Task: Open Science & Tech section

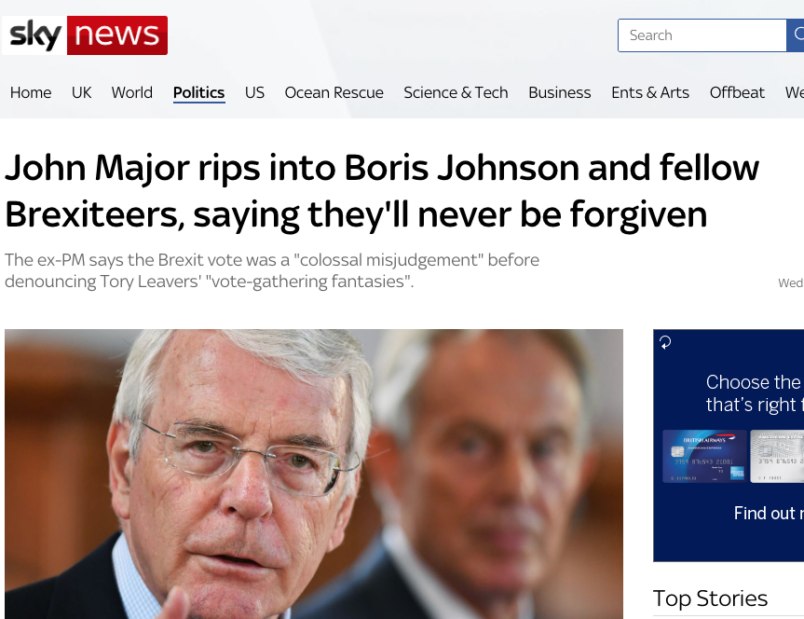Action: pyautogui.click(x=456, y=92)
